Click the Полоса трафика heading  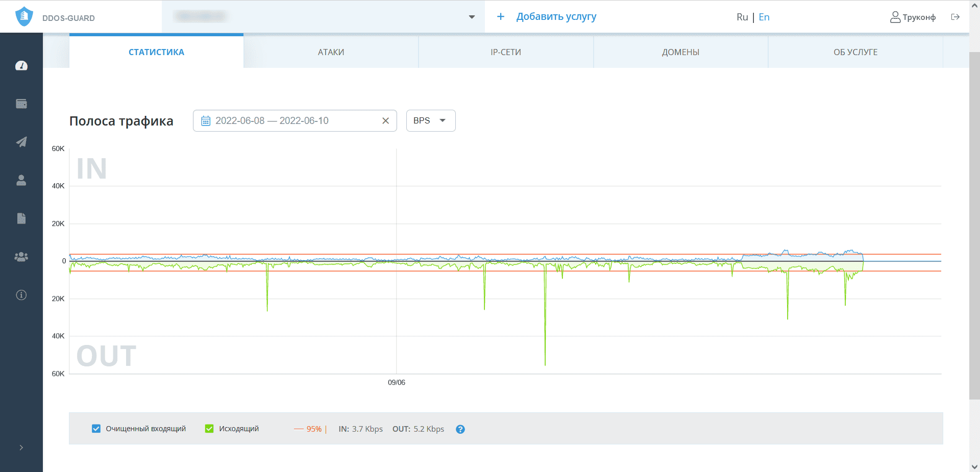(121, 121)
